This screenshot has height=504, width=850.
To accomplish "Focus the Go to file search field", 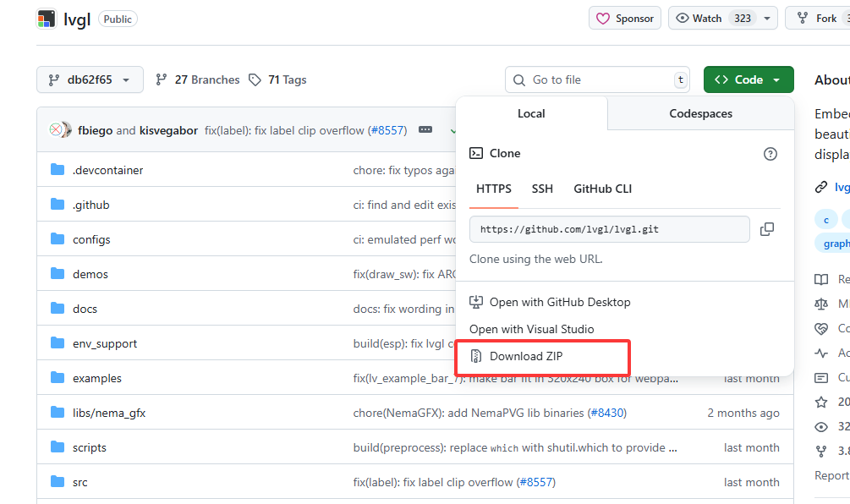I will coord(597,79).
